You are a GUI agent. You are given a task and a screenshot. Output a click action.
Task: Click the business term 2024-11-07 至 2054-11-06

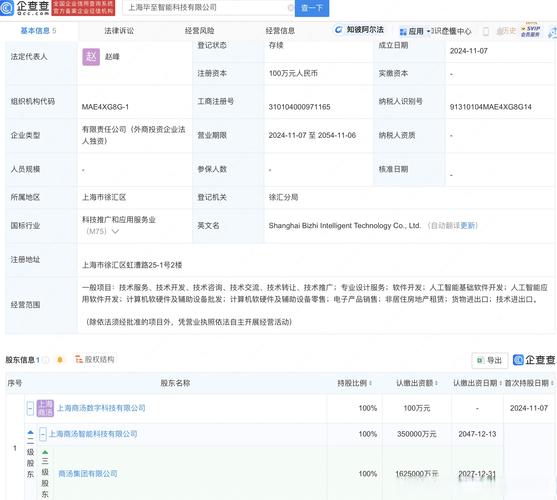point(312,135)
